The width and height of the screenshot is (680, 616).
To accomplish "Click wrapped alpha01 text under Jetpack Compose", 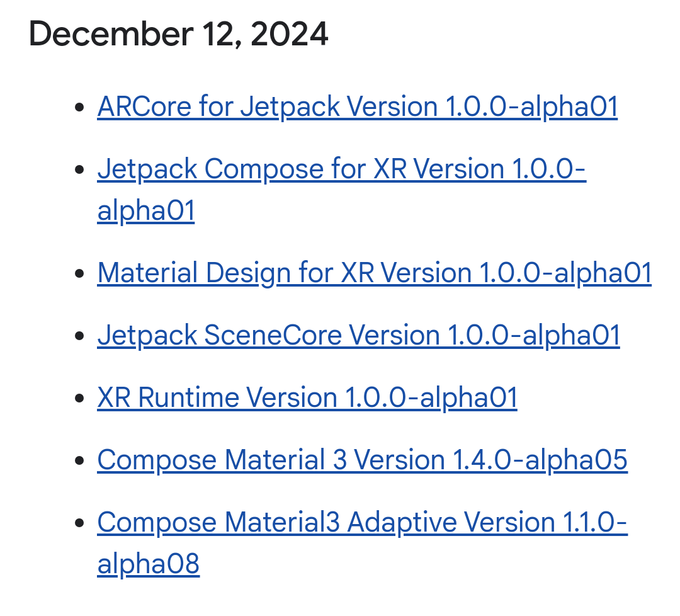I will point(146,211).
